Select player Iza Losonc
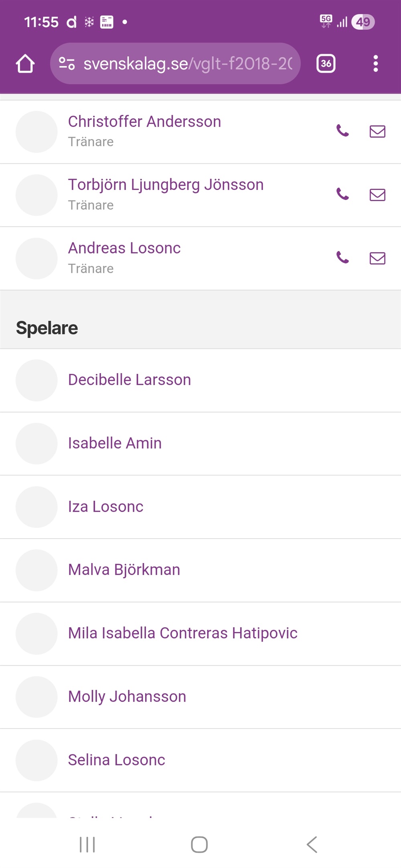 click(106, 507)
